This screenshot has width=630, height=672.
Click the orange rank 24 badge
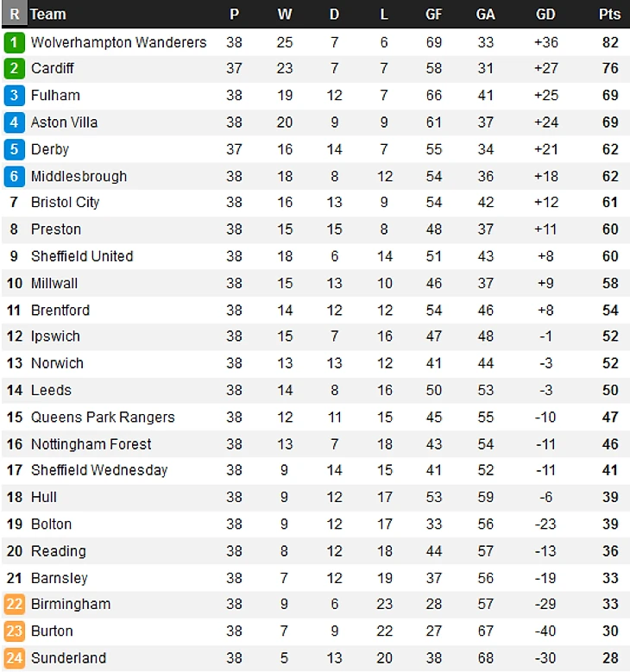coord(14,658)
